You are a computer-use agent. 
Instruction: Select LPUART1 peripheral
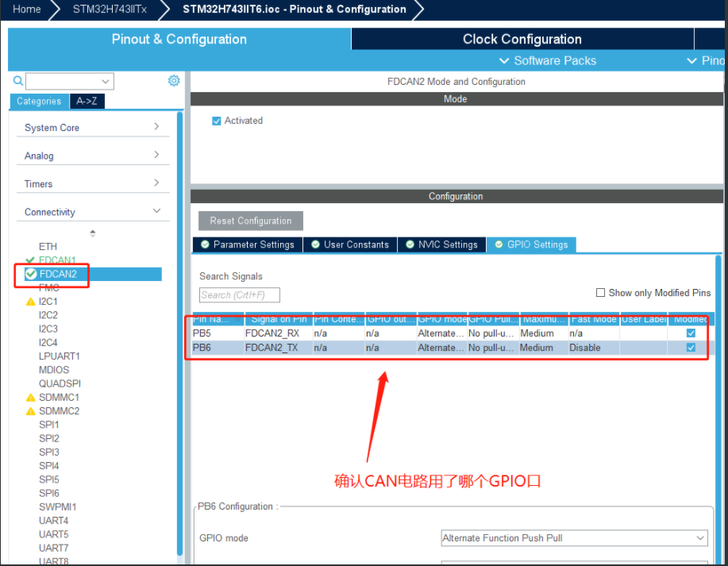[x=59, y=356]
